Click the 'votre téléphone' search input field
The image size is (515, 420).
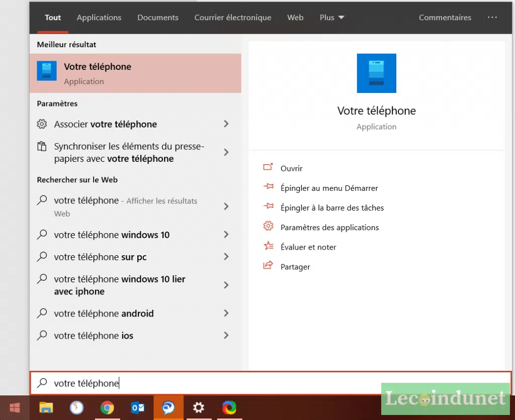[x=271, y=383]
